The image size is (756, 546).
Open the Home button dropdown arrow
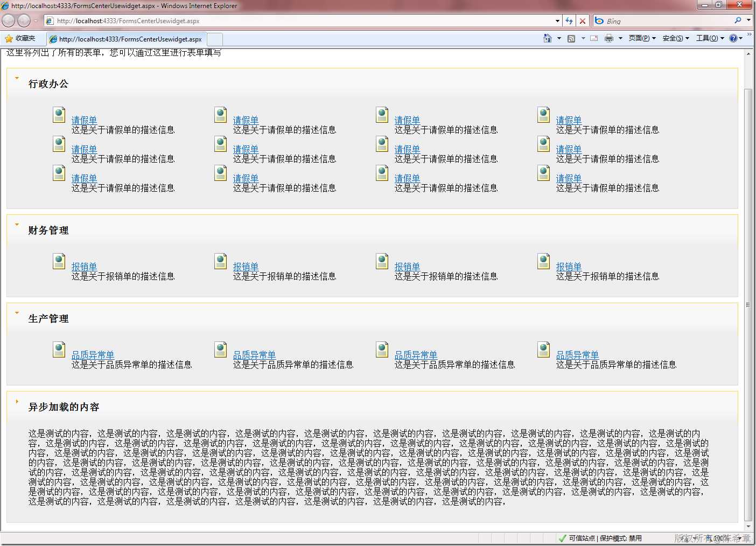coord(559,38)
